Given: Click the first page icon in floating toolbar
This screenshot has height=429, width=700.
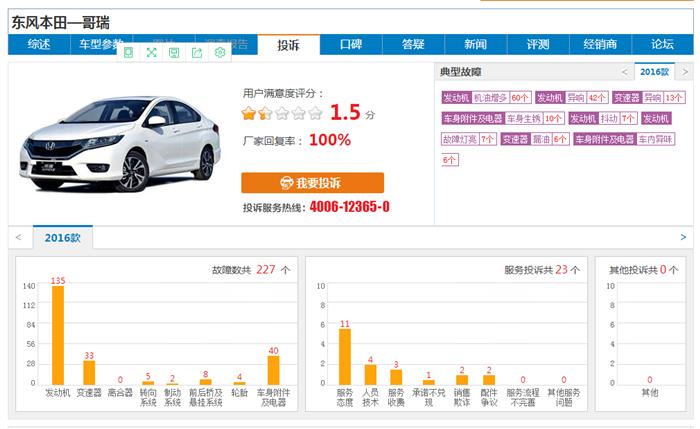Looking at the screenshot, I should click(x=129, y=53).
